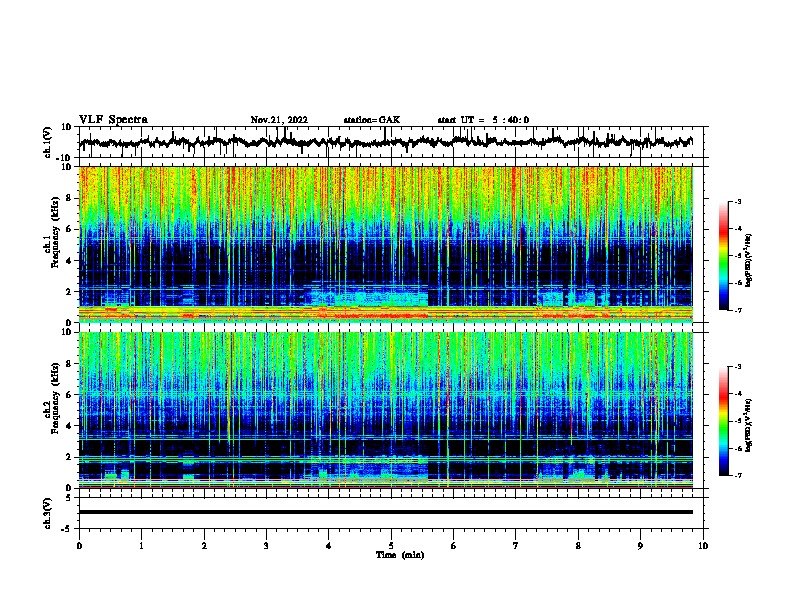
Task: Click the ch.3(V) axis label
Action: click(x=48, y=513)
